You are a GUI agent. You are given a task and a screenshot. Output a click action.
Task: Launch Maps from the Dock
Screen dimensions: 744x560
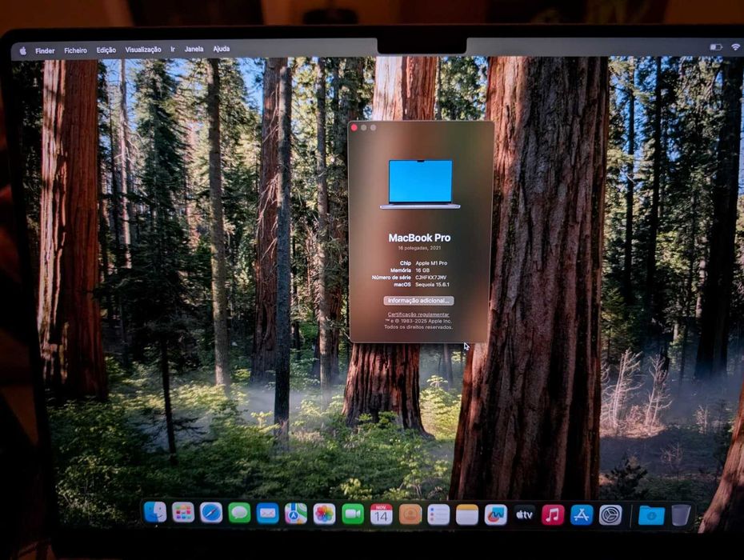pyautogui.click(x=296, y=514)
